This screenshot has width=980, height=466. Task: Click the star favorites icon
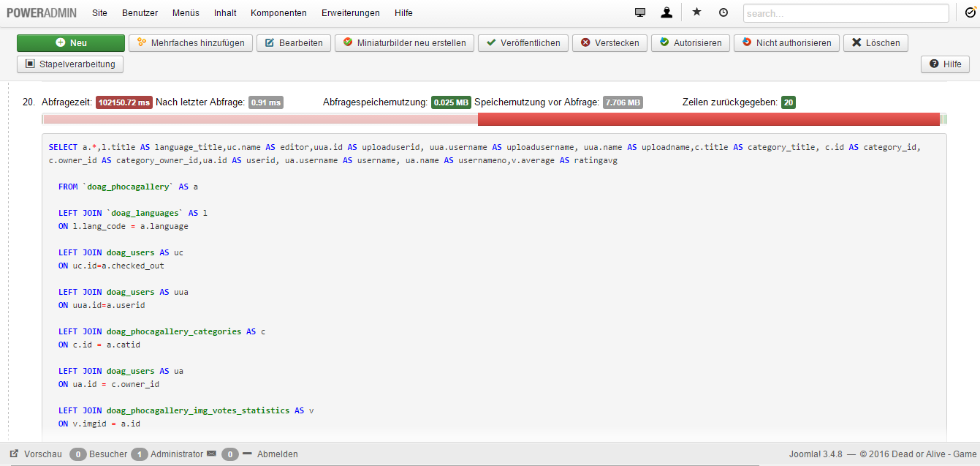click(x=696, y=12)
